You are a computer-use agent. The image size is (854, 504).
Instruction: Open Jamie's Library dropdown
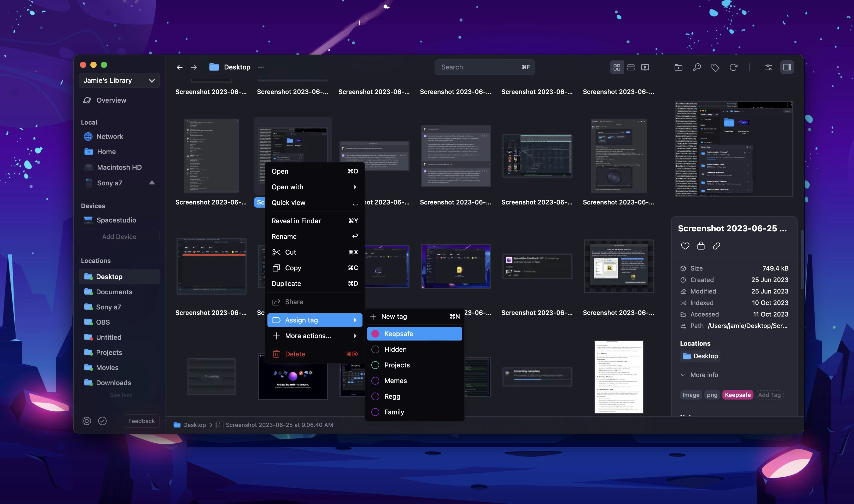[x=119, y=80]
